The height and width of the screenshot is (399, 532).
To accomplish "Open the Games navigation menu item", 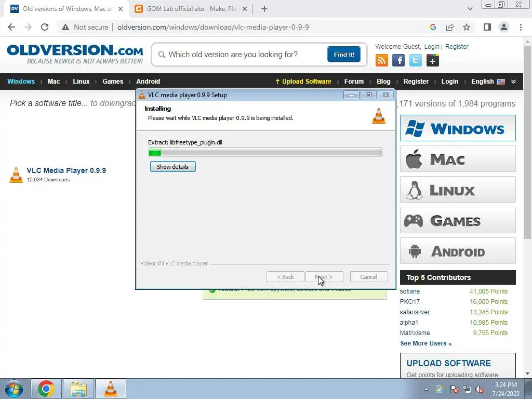I will pyautogui.click(x=113, y=82).
